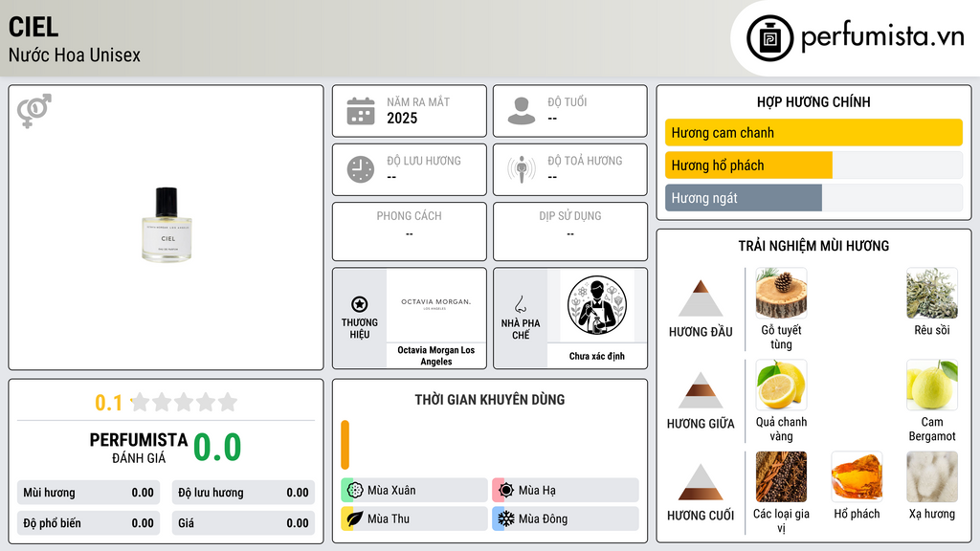Click the Dịp Sử Dụng card

click(x=570, y=231)
